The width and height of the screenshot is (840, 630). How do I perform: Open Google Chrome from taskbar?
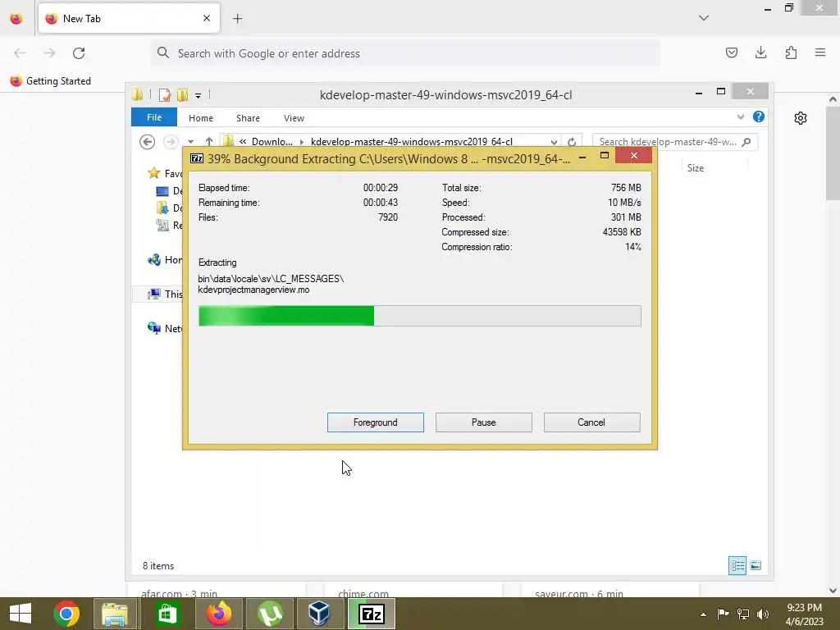(66, 614)
